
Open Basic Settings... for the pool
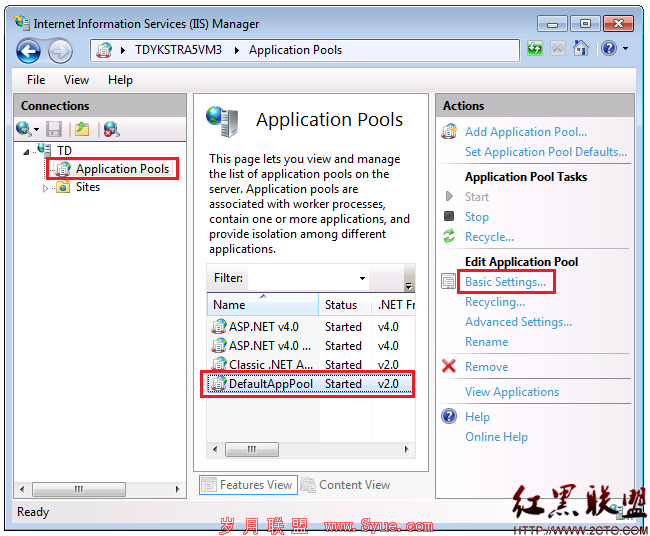tap(505, 282)
